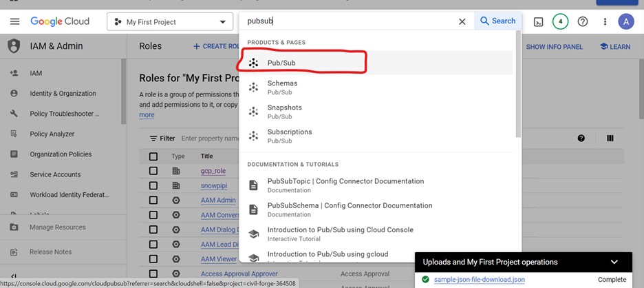
Task: Click into the pubsub search field
Action: [347, 21]
